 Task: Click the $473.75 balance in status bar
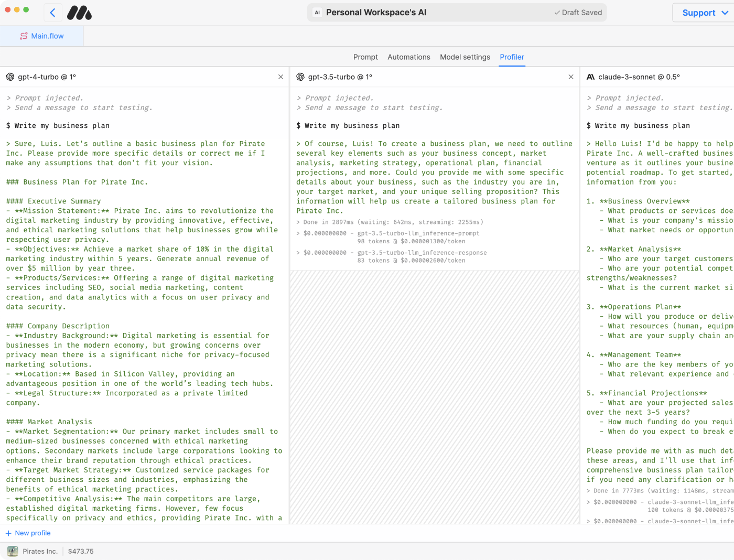[81, 551]
